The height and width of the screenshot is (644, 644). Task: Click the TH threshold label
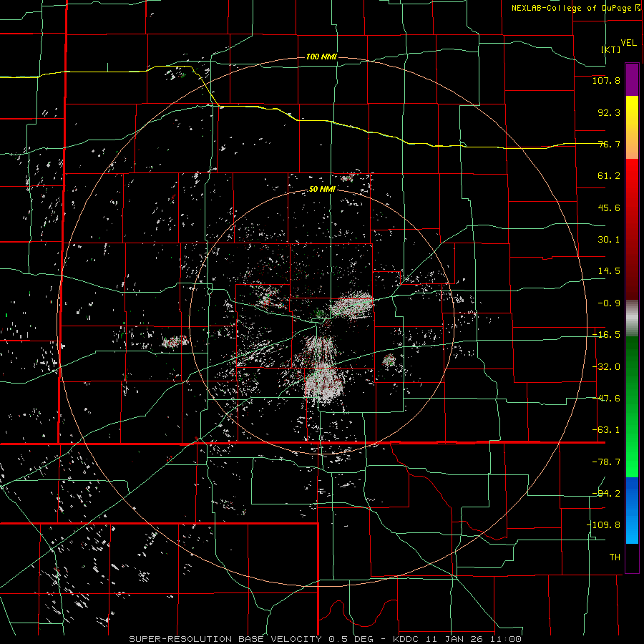tap(615, 557)
